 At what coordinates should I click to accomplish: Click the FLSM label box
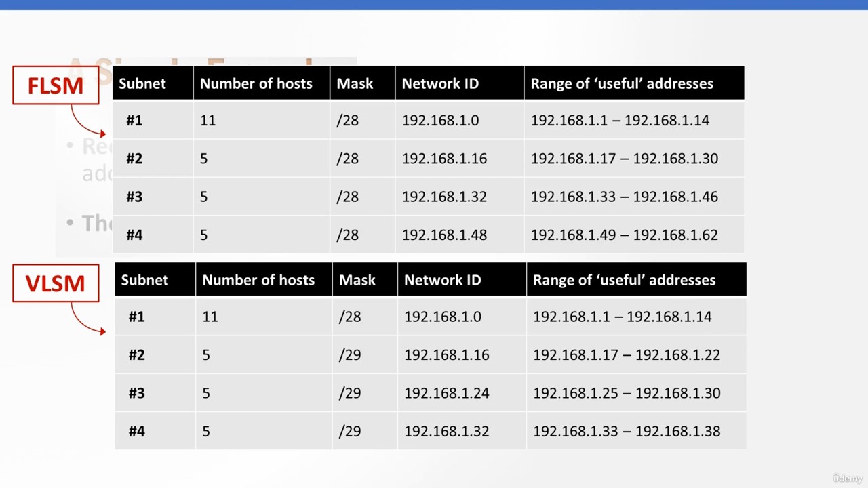click(56, 85)
